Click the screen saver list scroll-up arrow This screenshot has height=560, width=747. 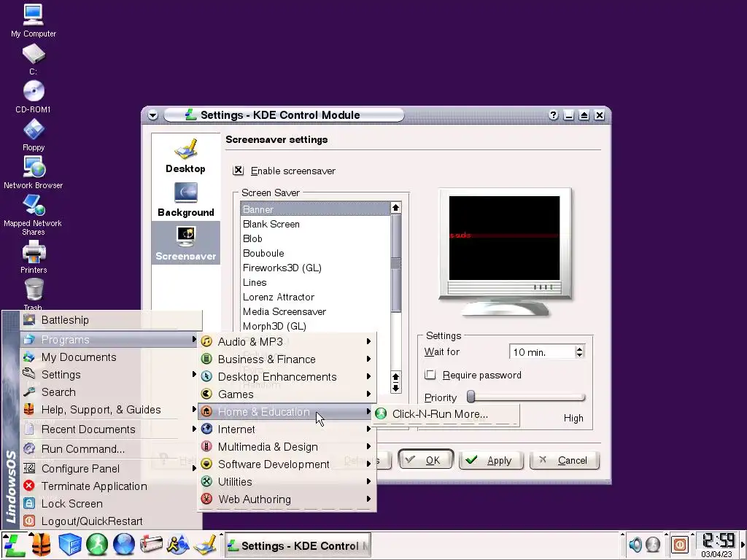(x=395, y=208)
